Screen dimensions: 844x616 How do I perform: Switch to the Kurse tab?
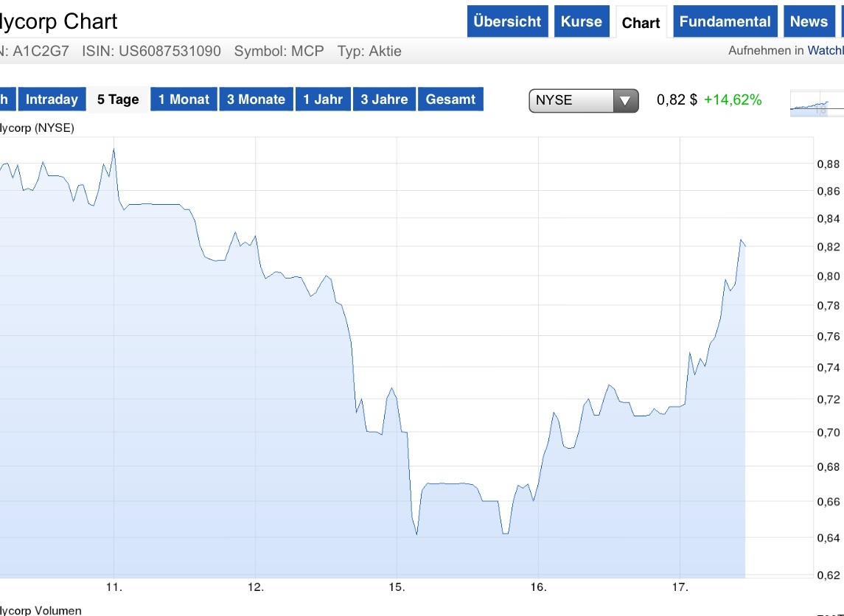[581, 21]
